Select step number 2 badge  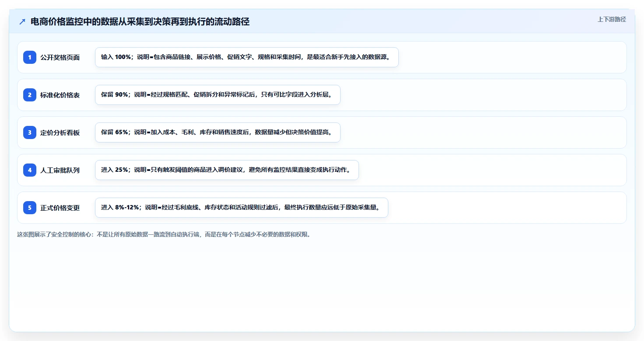click(x=30, y=95)
